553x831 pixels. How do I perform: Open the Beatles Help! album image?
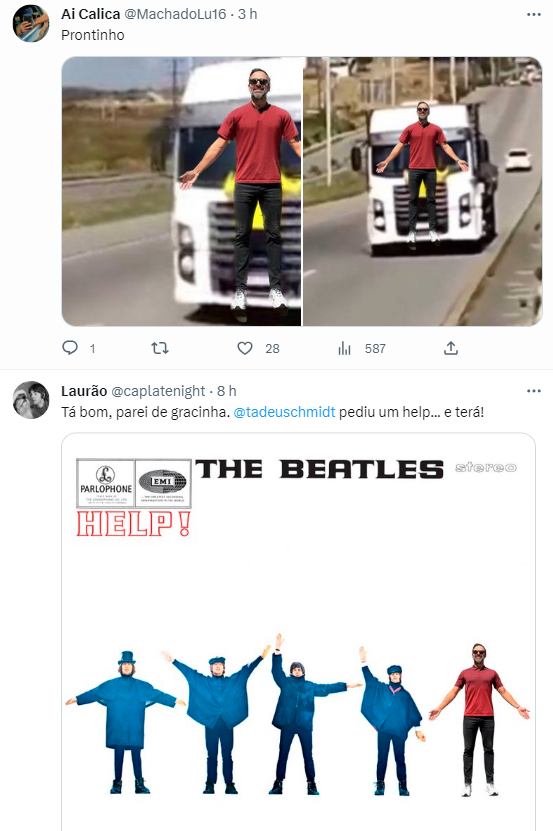[x=299, y=632]
